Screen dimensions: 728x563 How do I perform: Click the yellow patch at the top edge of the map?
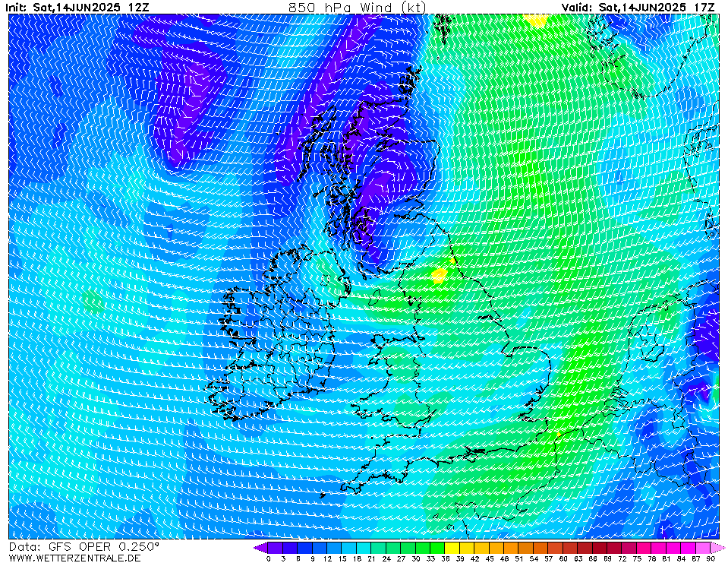pos(536,21)
